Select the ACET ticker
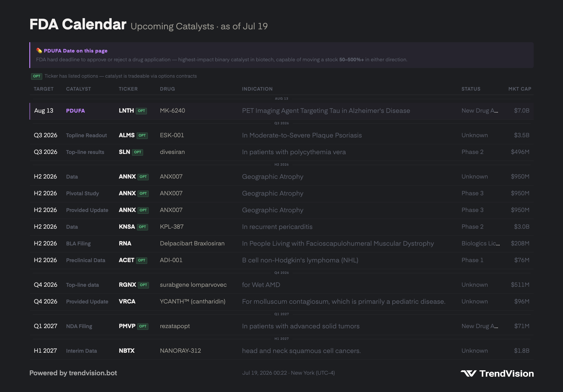 (126, 260)
